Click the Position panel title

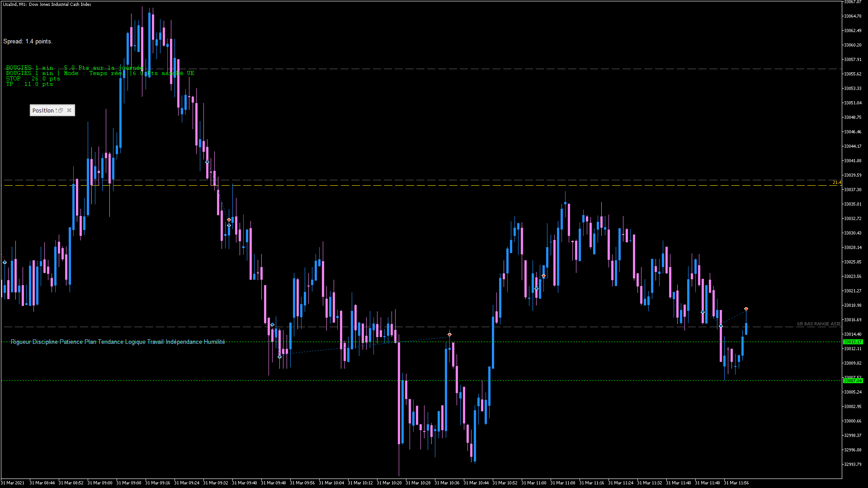click(43, 110)
